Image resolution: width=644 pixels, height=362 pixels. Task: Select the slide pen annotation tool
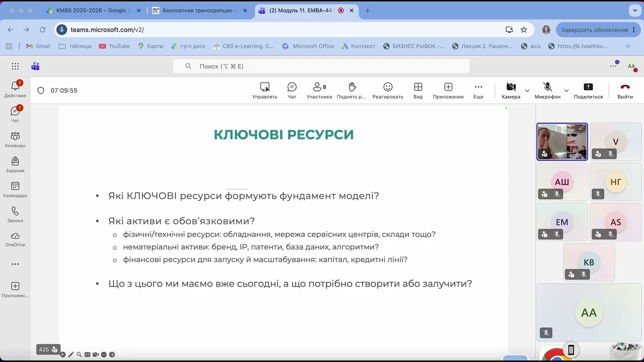coord(71,354)
